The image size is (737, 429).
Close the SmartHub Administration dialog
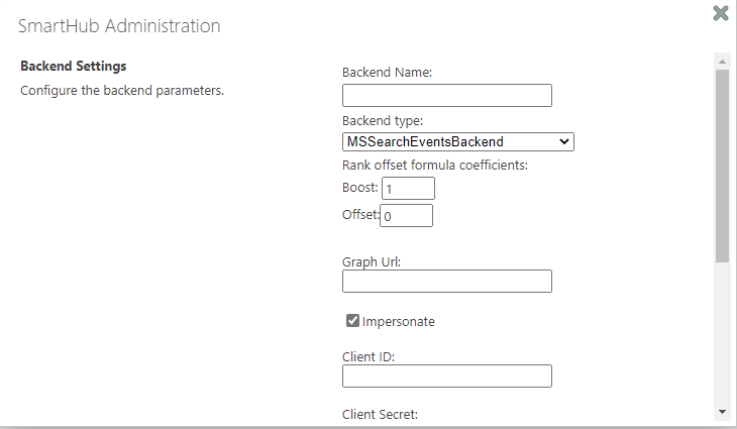point(718,14)
